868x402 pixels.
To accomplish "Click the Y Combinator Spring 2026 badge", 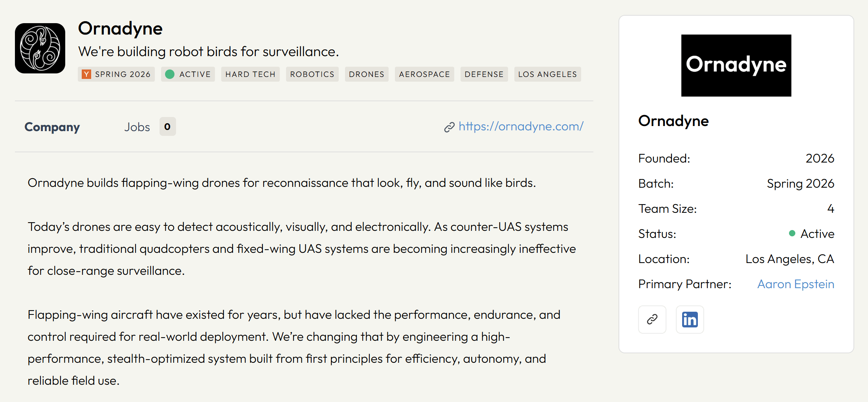I will pyautogui.click(x=116, y=74).
